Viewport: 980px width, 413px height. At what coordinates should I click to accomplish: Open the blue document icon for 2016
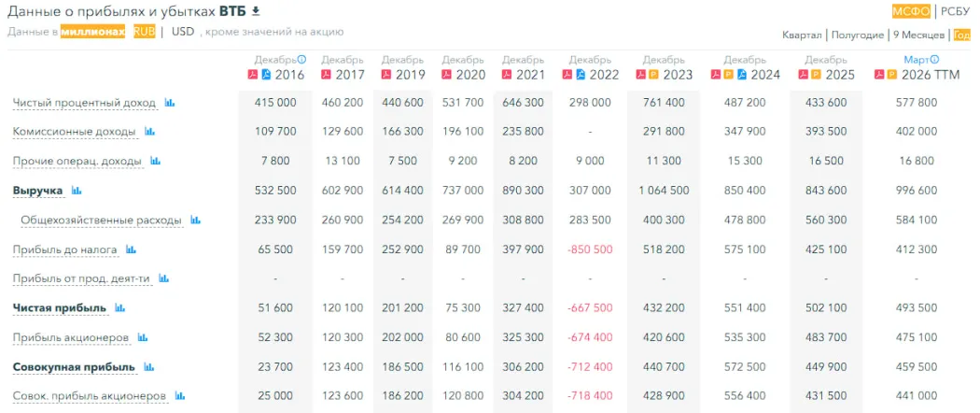[266, 74]
